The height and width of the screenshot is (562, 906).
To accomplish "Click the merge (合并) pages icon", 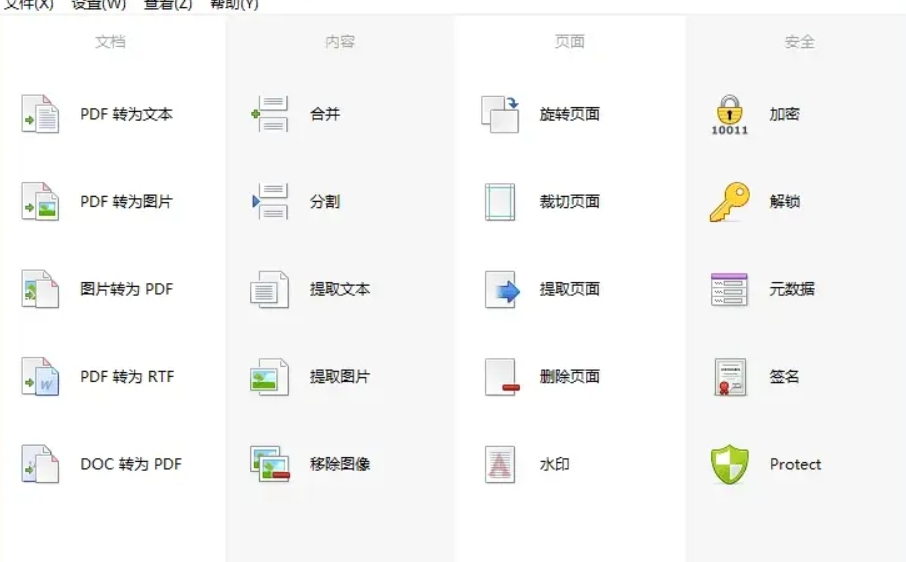I will click(x=270, y=114).
